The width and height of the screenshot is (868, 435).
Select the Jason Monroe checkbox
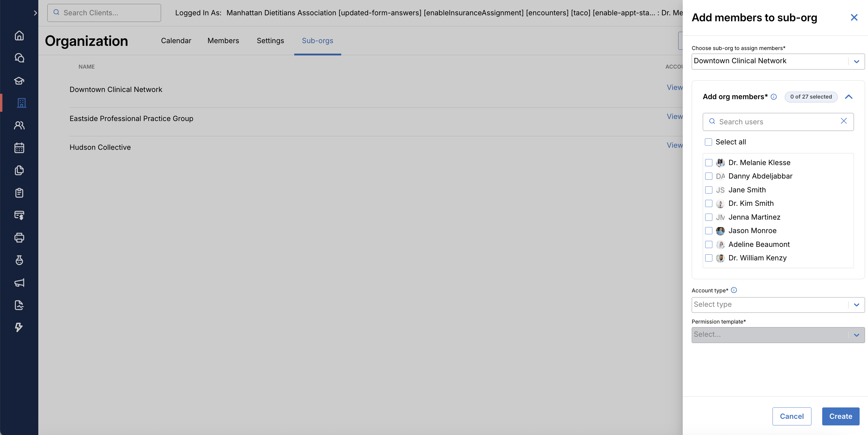click(709, 231)
